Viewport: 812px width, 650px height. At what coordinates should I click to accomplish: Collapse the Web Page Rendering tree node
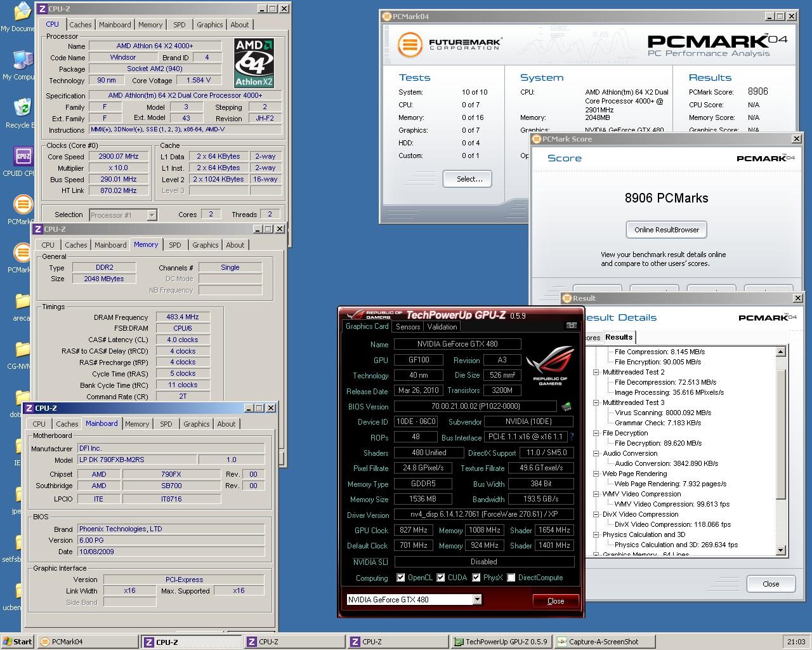[x=596, y=474]
